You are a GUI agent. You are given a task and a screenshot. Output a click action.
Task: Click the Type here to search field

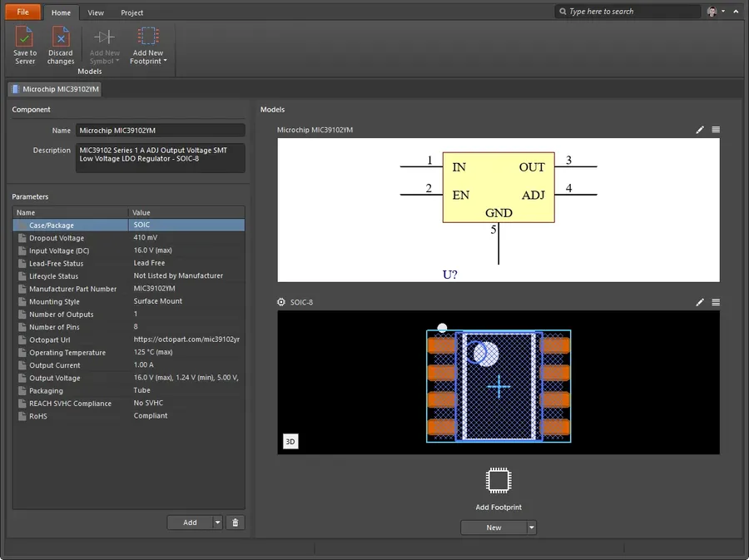[x=628, y=12]
